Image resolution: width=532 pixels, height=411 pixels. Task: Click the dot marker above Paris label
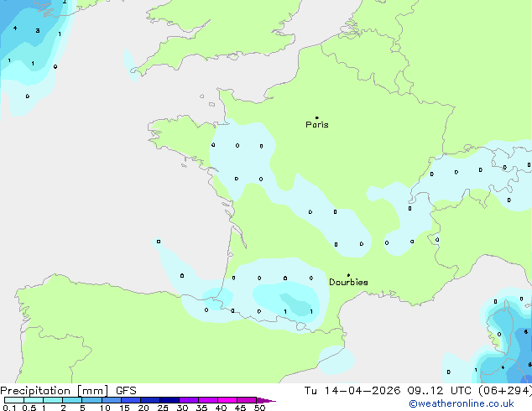[317, 117]
